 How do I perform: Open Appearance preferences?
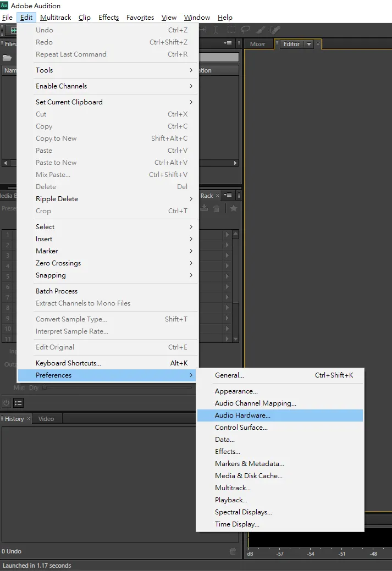point(280,391)
